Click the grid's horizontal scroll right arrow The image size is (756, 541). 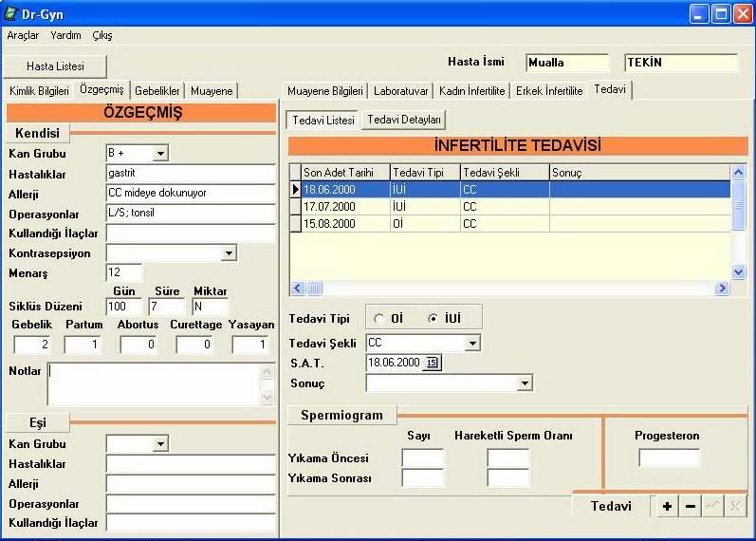[724, 288]
